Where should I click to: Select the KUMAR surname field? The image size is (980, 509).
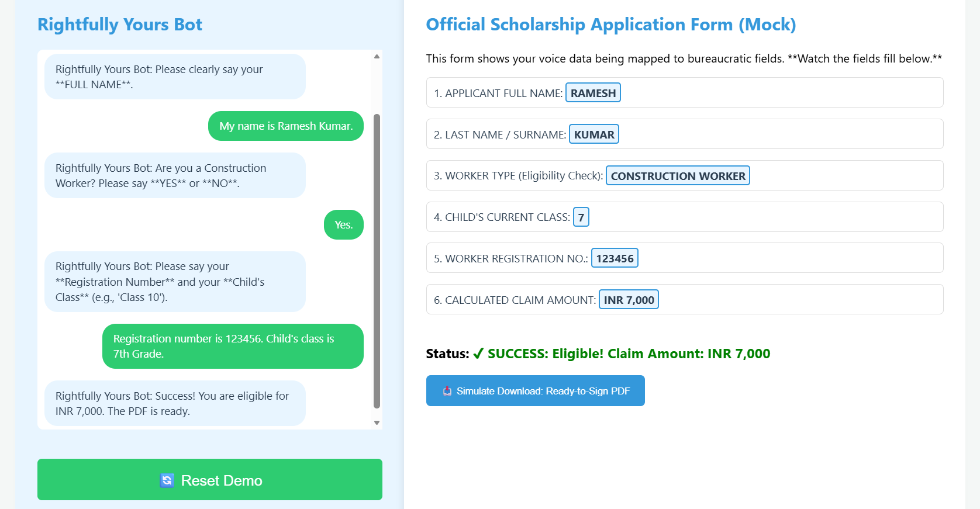(x=593, y=134)
